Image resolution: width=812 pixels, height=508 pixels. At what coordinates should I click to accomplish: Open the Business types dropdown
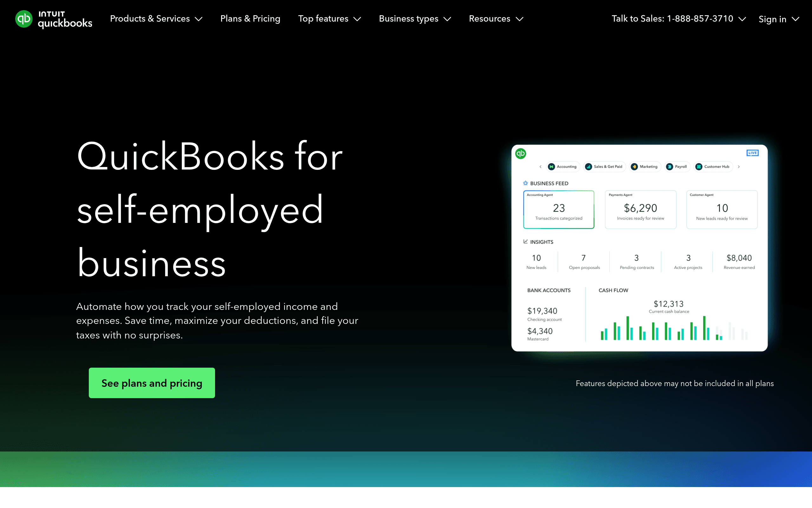tap(415, 19)
